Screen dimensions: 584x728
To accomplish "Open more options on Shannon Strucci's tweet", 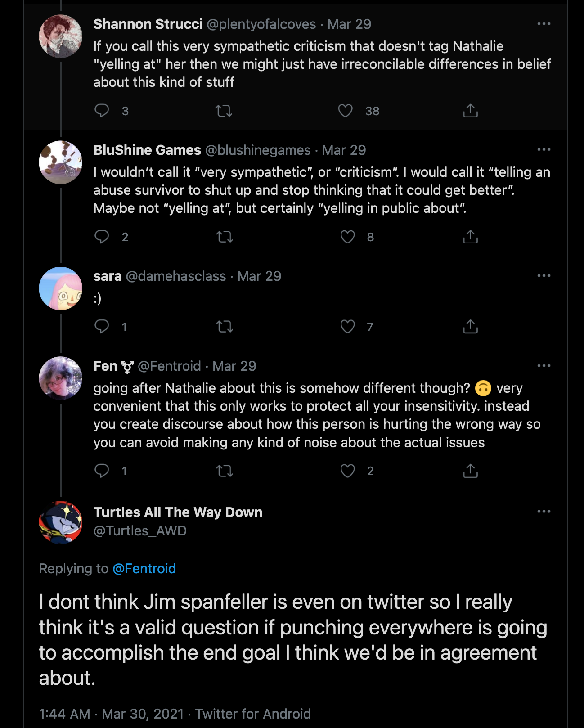I will click(x=544, y=24).
